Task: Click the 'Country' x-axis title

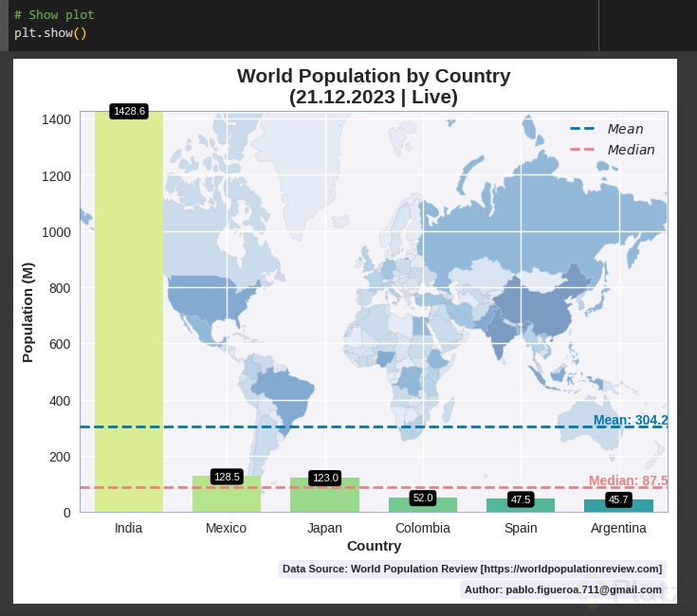Action: pyautogui.click(x=374, y=546)
